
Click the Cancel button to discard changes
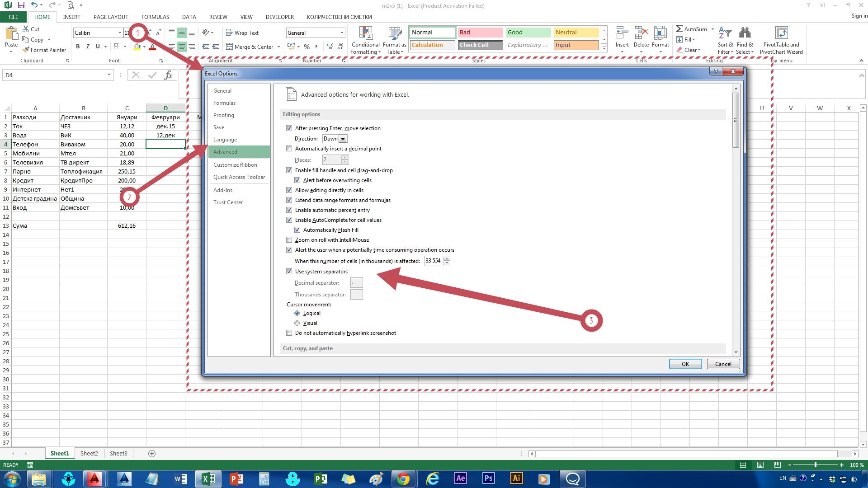[x=723, y=364]
